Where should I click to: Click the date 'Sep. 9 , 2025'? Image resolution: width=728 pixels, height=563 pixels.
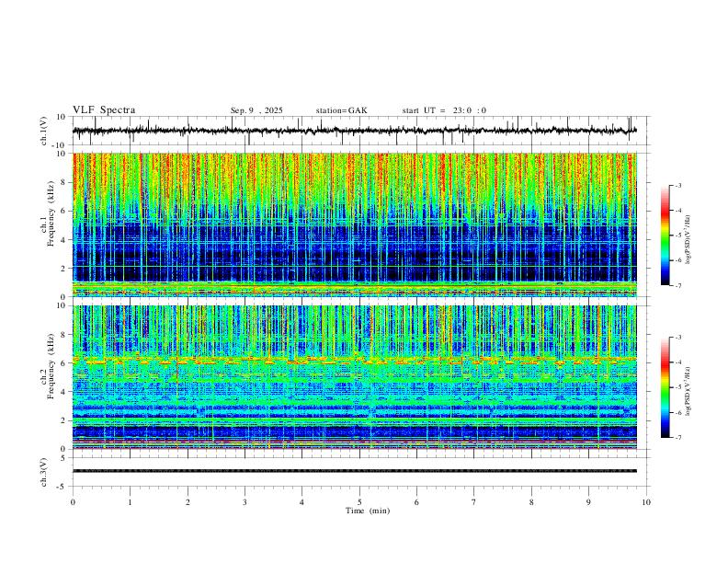[x=256, y=110]
